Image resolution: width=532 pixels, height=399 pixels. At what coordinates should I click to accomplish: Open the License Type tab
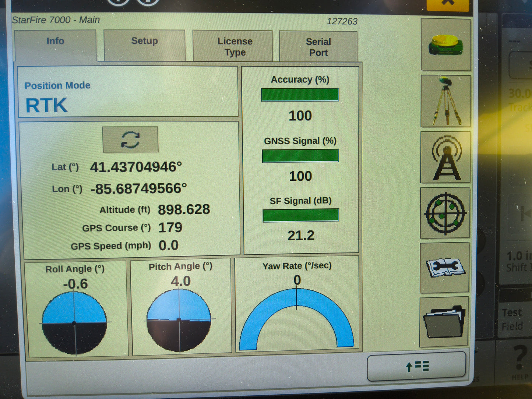pyautogui.click(x=235, y=46)
